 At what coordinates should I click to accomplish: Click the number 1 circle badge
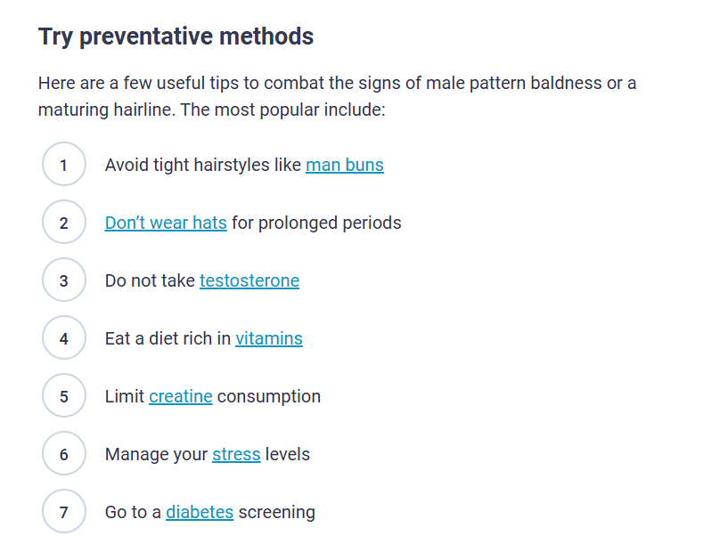point(64,165)
